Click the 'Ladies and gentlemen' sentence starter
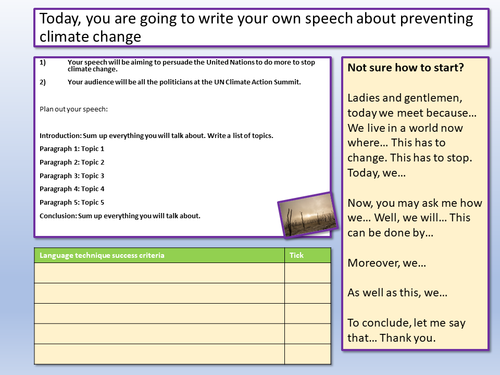 (x=405, y=98)
